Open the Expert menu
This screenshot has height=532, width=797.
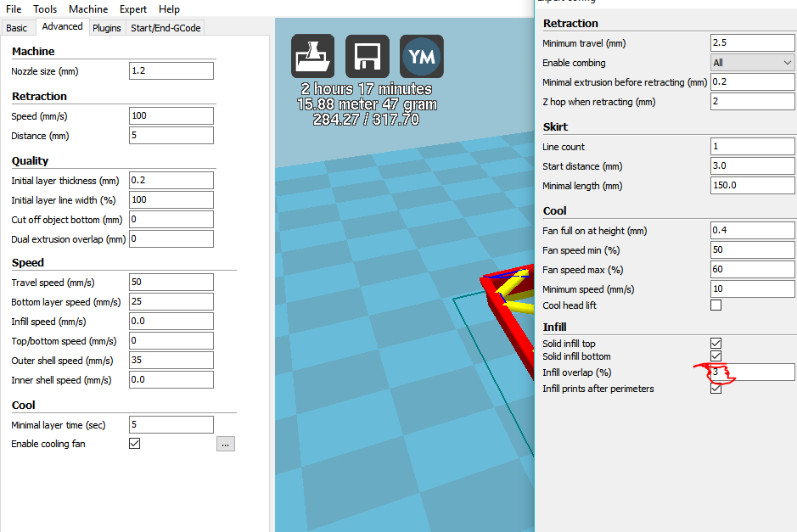pos(132,9)
